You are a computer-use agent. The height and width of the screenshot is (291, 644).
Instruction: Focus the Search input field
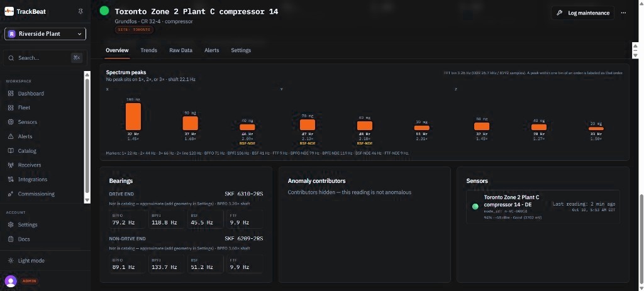point(45,58)
